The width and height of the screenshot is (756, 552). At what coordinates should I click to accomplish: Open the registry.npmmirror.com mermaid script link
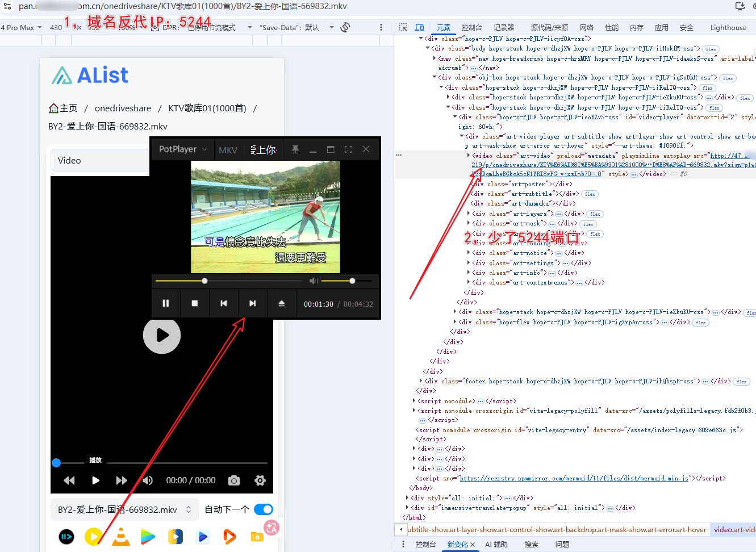tap(574, 478)
